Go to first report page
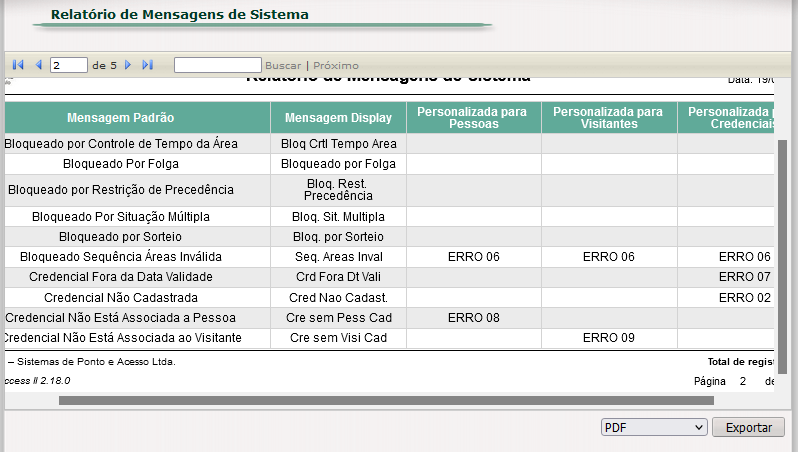 (x=18, y=65)
